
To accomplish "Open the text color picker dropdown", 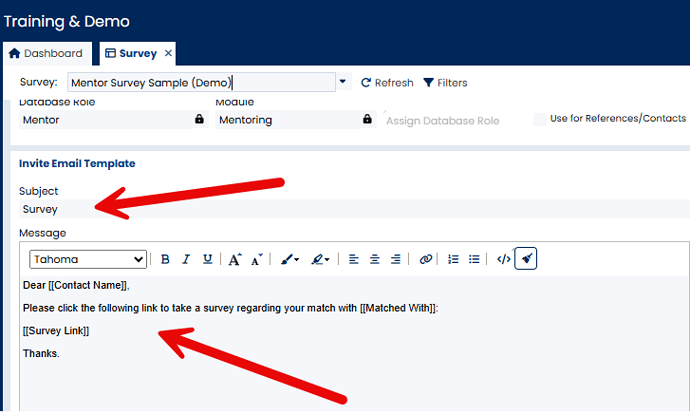I will (291, 259).
